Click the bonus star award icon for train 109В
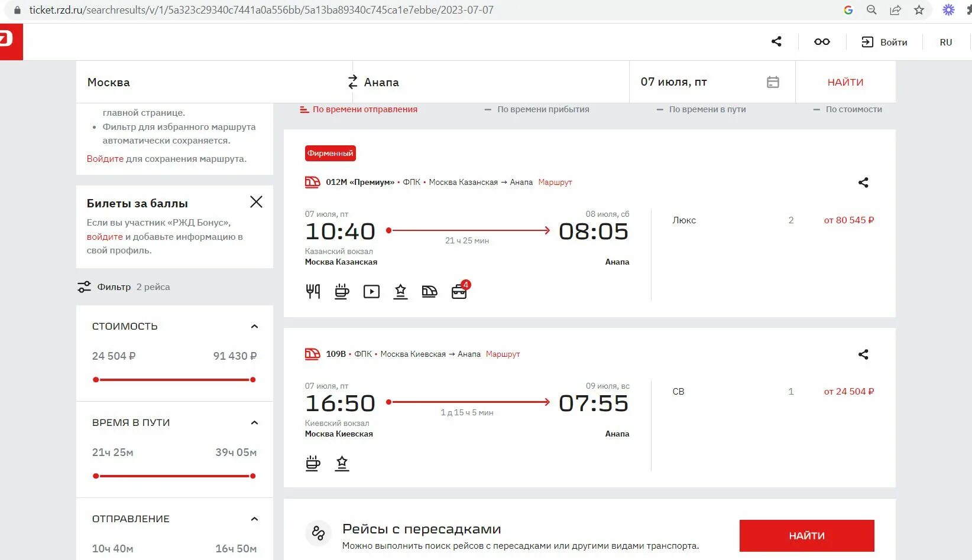Image resolution: width=972 pixels, height=560 pixels. click(342, 463)
